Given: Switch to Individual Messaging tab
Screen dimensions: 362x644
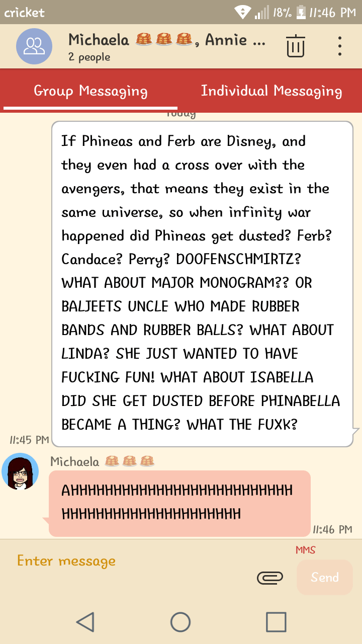Looking at the screenshot, I should coord(271,91).
